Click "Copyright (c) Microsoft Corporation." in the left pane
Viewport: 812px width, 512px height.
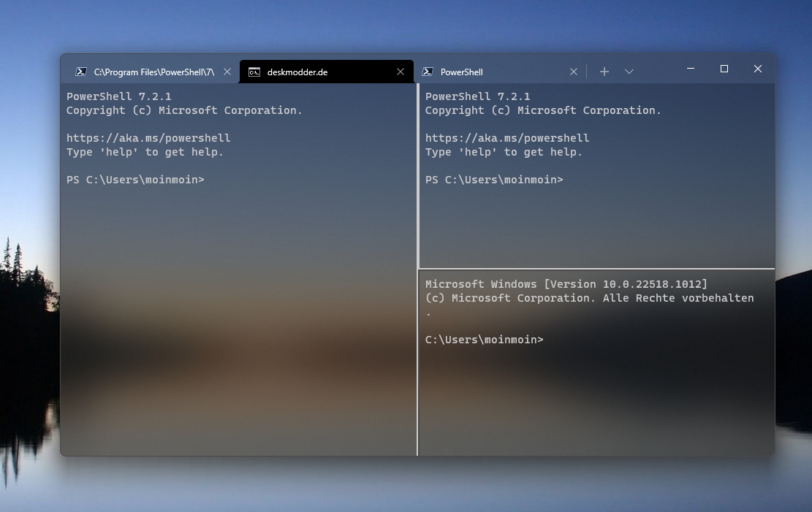click(x=184, y=110)
